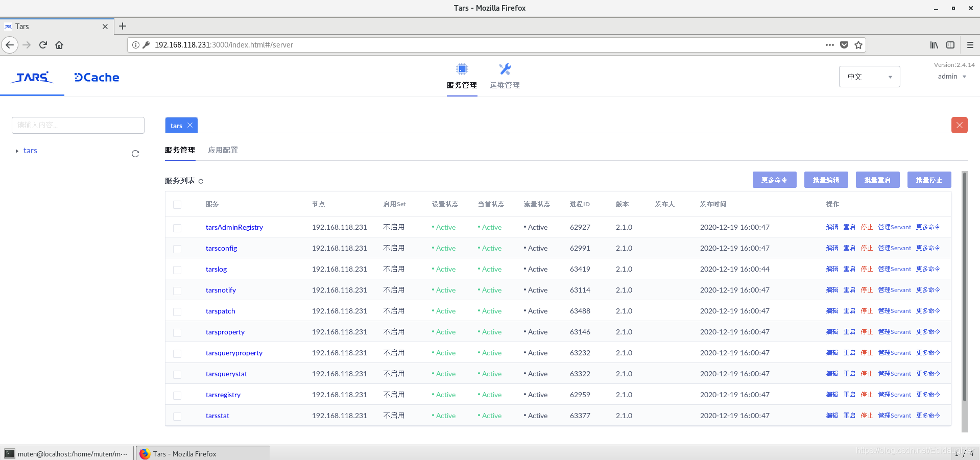Open saved password key icon in address bar

[x=146, y=45]
